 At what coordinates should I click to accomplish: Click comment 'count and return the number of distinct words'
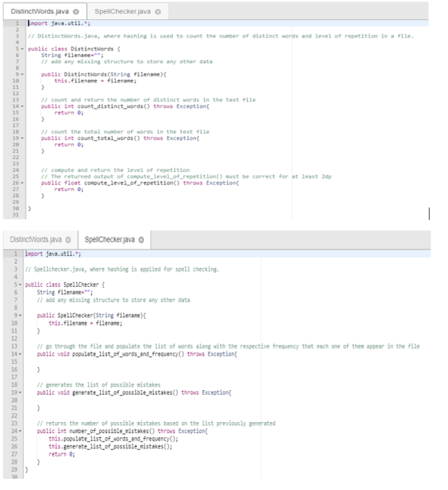tap(148, 100)
